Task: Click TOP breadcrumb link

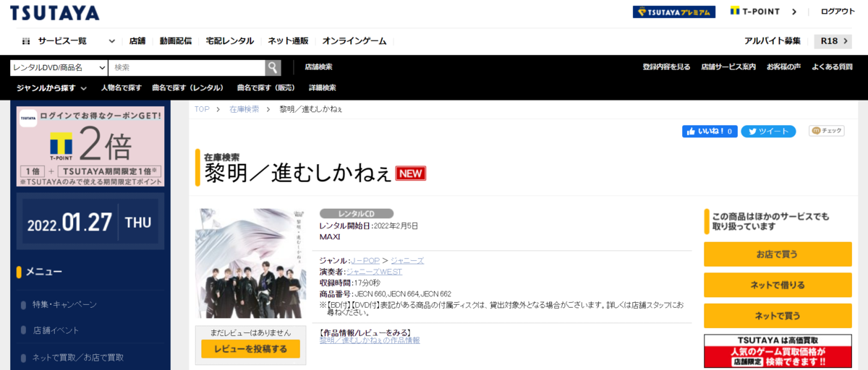Action: click(202, 109)
